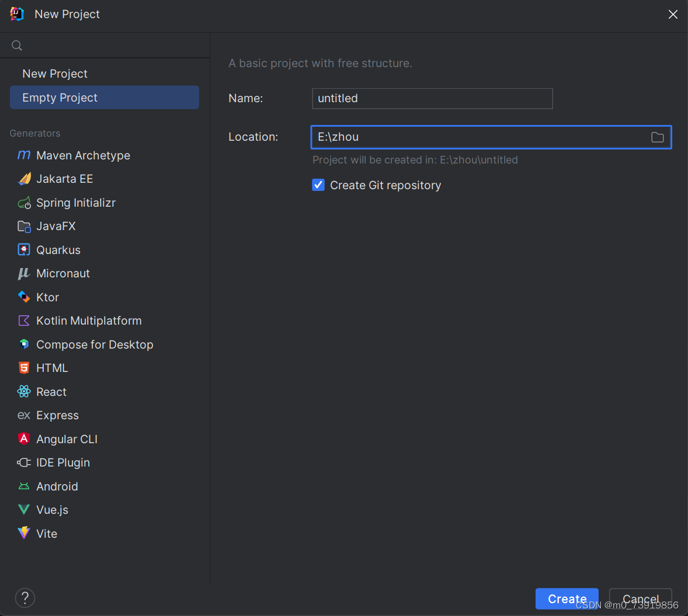Click the Cancel button

pyautogui.click(x=641, y=598)
